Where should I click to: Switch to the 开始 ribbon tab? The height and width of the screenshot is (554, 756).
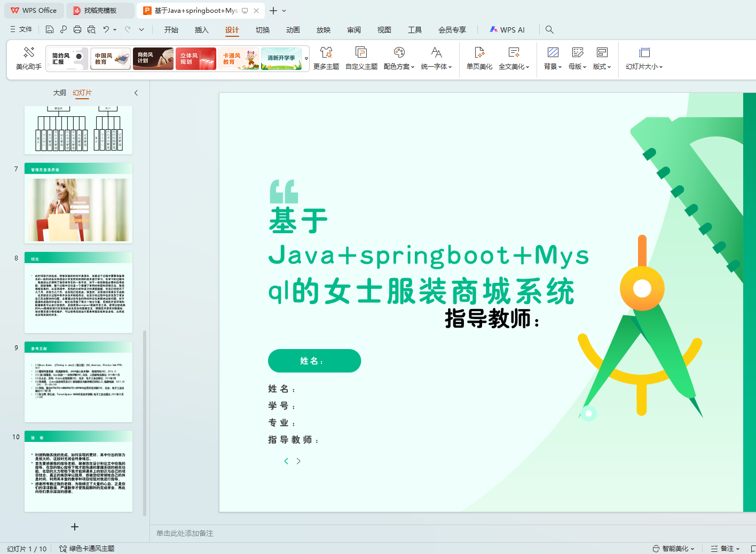coord(171,30)
